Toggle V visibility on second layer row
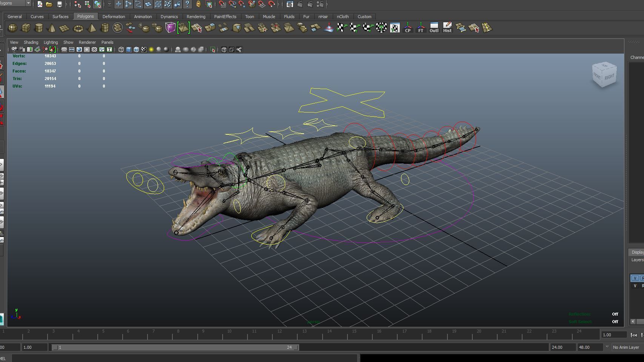 click(635, 286)
